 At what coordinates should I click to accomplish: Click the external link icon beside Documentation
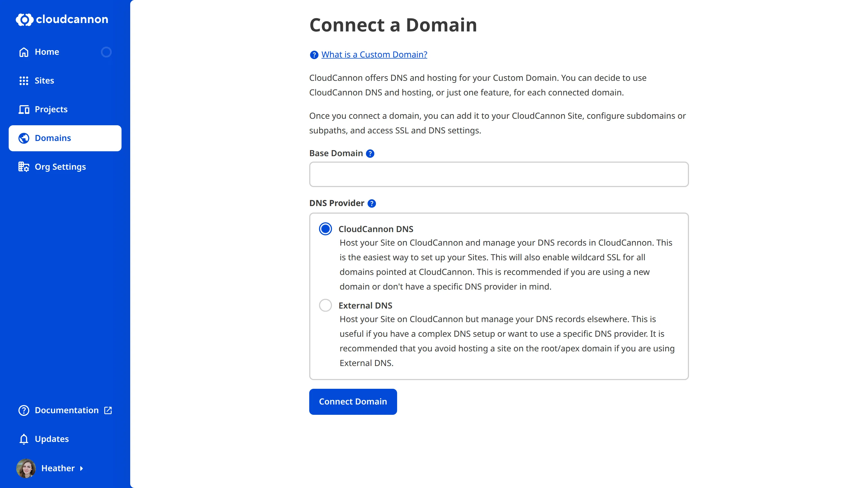(x=108, y=410)
